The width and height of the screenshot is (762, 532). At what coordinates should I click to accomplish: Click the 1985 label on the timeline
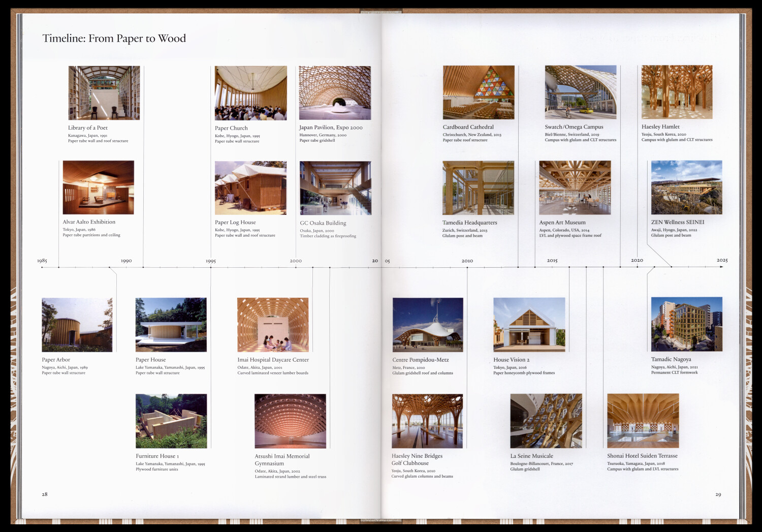[x=42, y=261]
